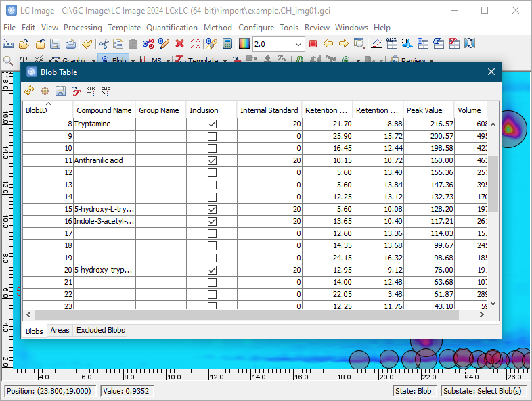Click the refresh icon in Blob Table toolbar
This screenshot has height=401, width=532.
(29, 91)
